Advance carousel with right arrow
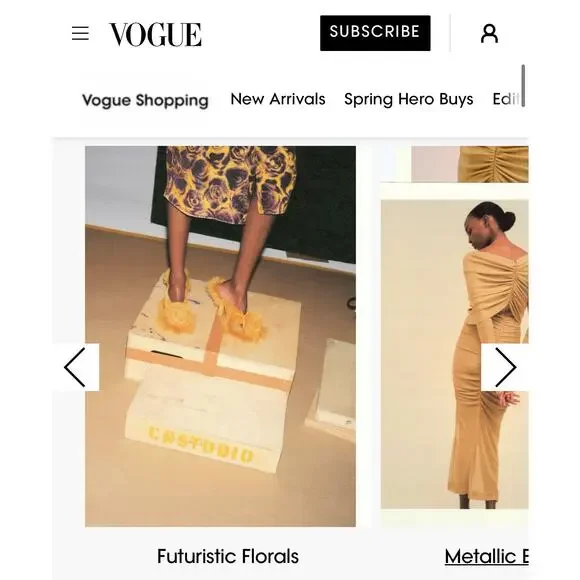Viewport: 580px width, 580px height. pyautogui.click(x=505, y=367)
